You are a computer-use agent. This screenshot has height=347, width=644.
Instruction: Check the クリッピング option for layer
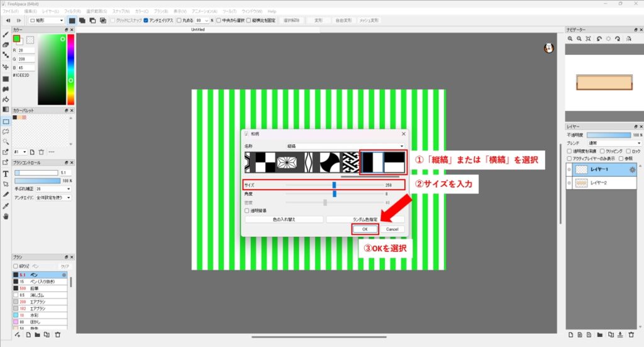[602, 151]
